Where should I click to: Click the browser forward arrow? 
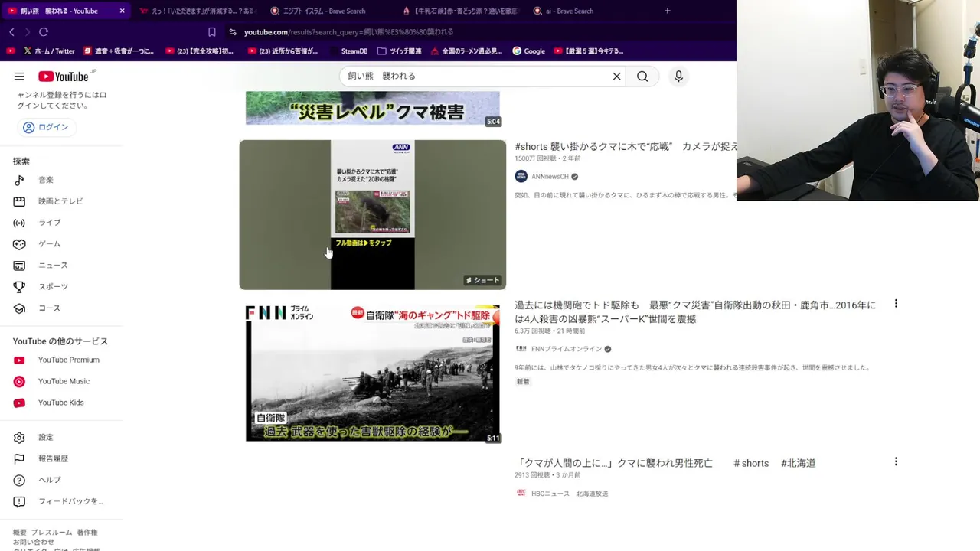(28, 32)
